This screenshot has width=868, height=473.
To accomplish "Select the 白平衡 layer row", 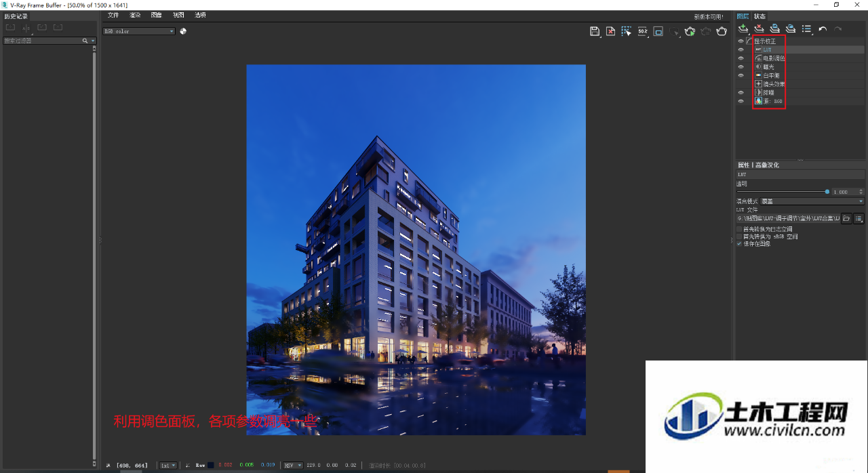I will (x=801, y=75).
